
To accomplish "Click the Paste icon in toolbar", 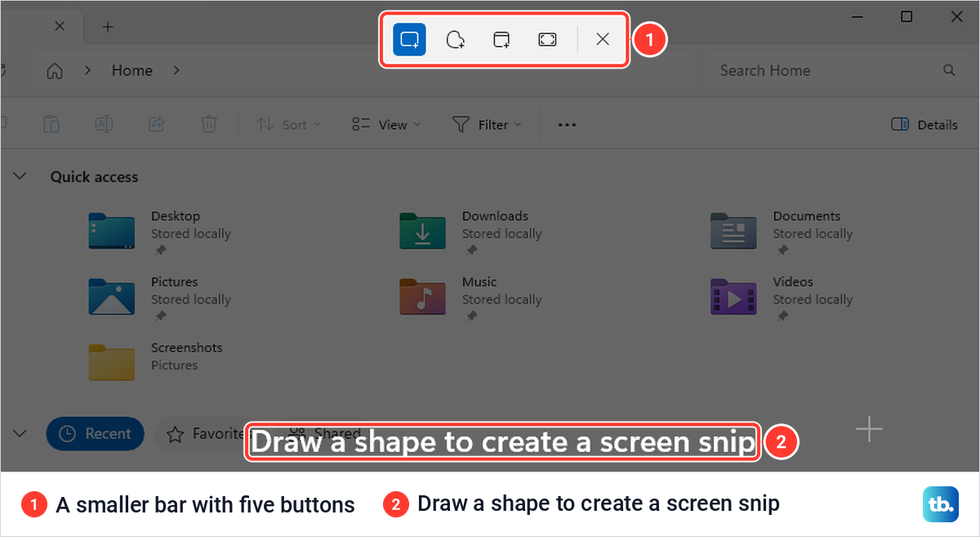I will pos(51,124).
